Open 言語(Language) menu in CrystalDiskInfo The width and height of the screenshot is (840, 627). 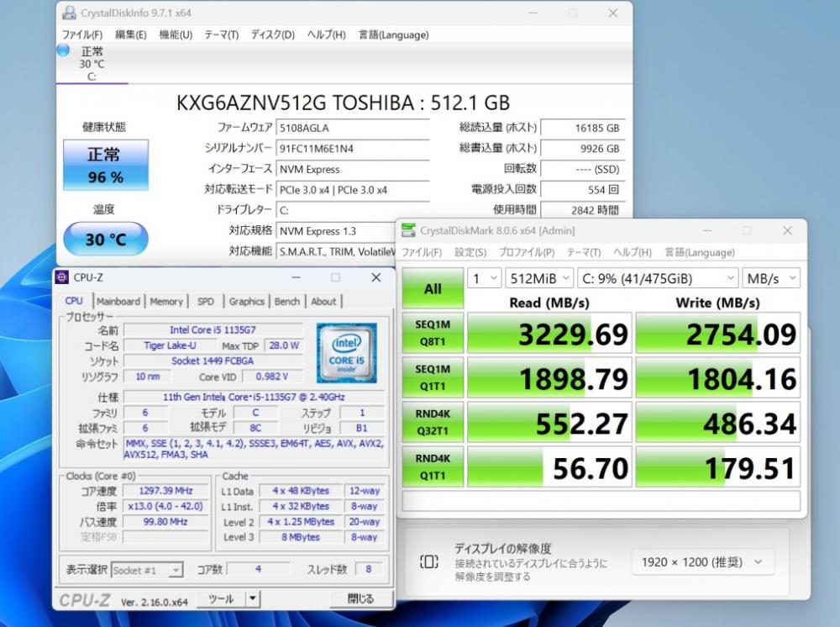(394, 34)
